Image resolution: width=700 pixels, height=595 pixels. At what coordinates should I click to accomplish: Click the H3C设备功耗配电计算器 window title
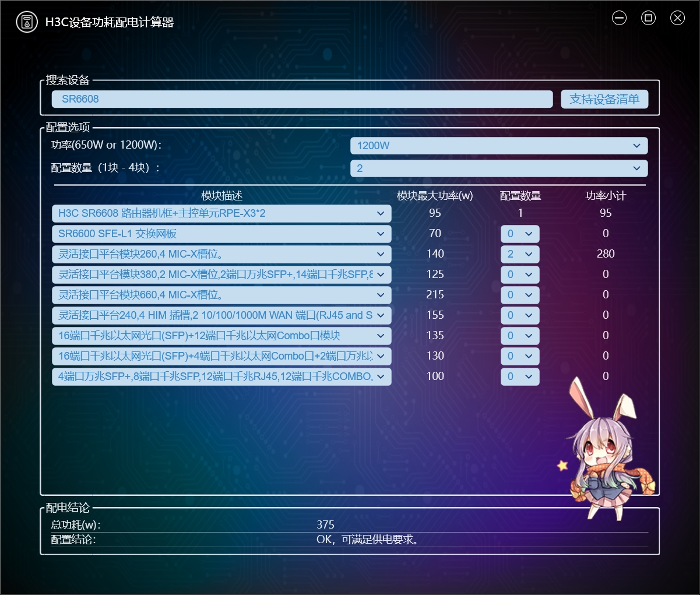(110, 22)
